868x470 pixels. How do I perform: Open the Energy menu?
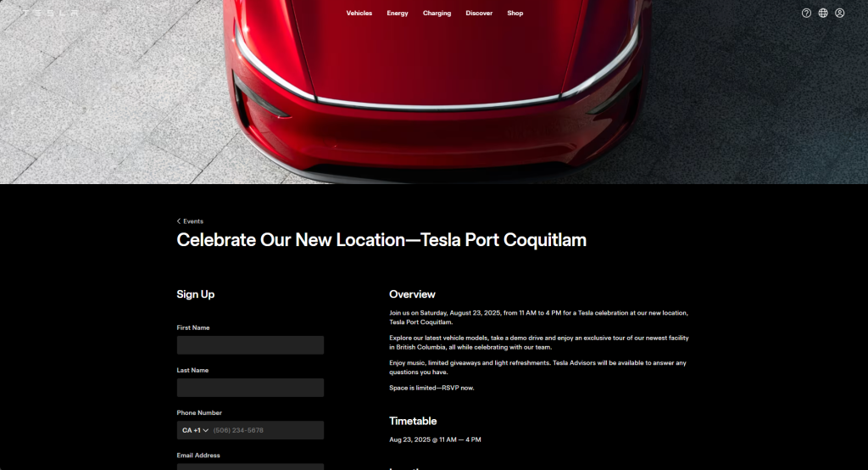(398, 14)
